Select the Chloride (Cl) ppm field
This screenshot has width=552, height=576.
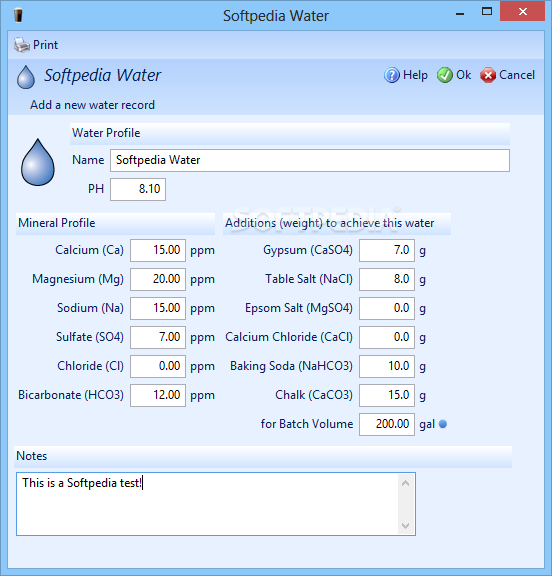tap(158, 366)
